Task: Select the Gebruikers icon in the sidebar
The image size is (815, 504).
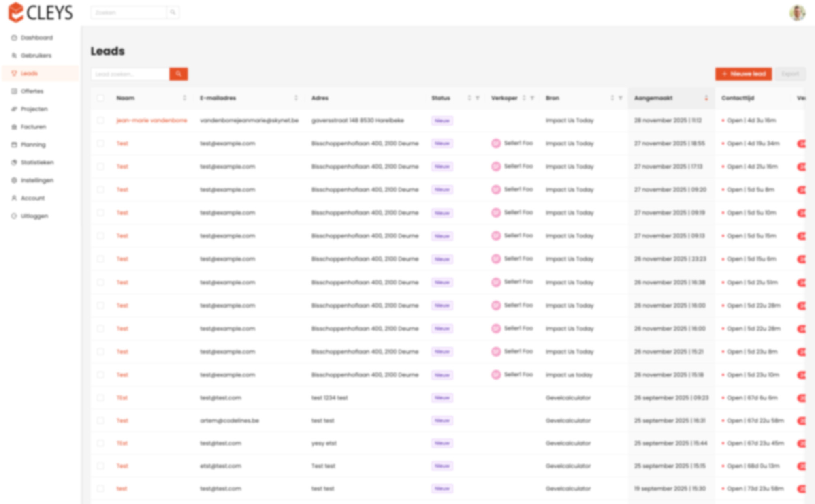Action: [x=15, y=55]
